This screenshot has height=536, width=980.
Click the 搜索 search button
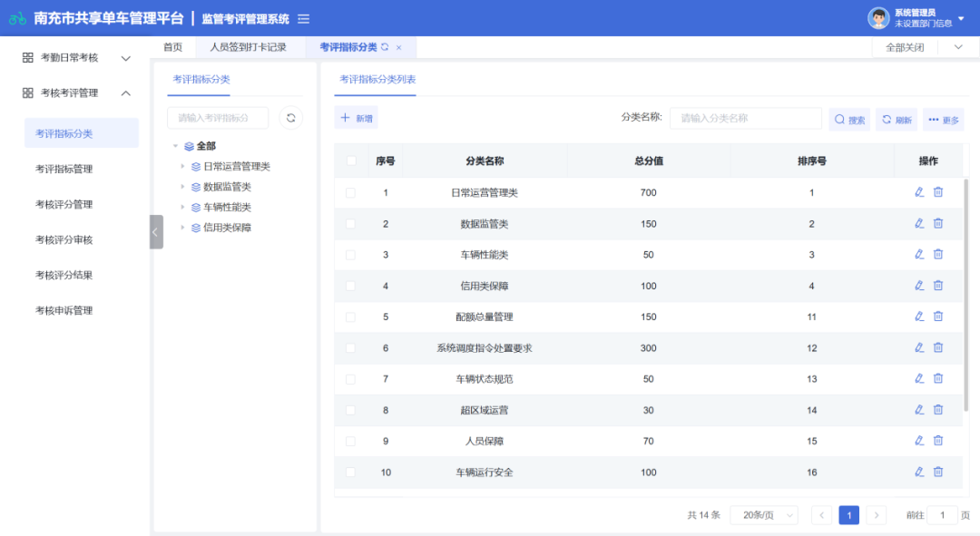pyautogui.click(x=849, y=120)
